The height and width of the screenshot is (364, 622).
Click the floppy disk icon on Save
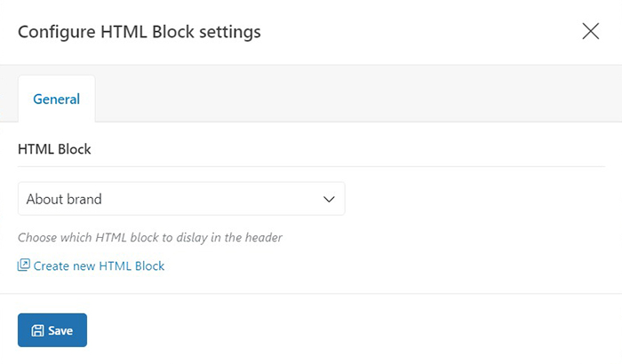(37, 330)
